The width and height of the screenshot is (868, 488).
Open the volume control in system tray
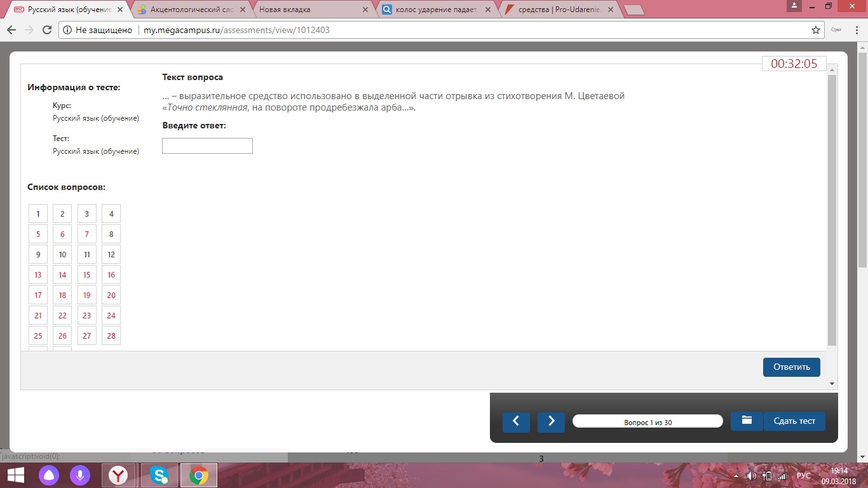click(x=752, y=476)
